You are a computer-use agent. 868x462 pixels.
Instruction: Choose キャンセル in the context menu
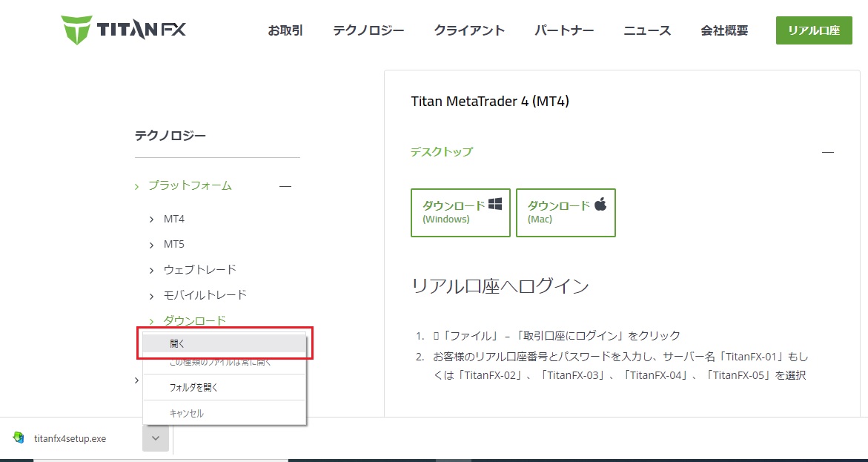tap(224, 413)
